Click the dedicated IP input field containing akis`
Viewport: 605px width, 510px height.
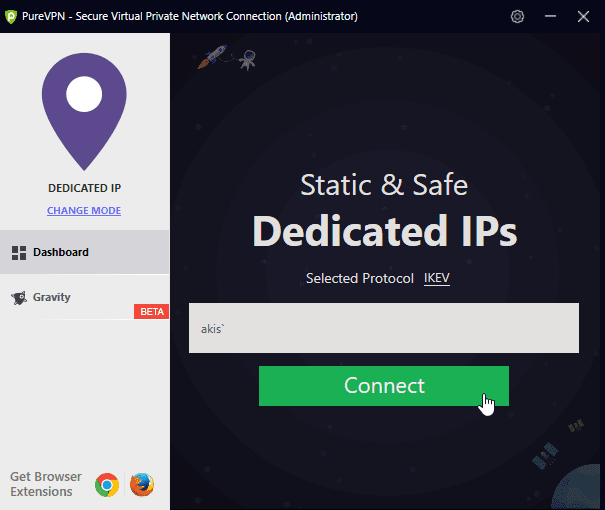[384, 328]
